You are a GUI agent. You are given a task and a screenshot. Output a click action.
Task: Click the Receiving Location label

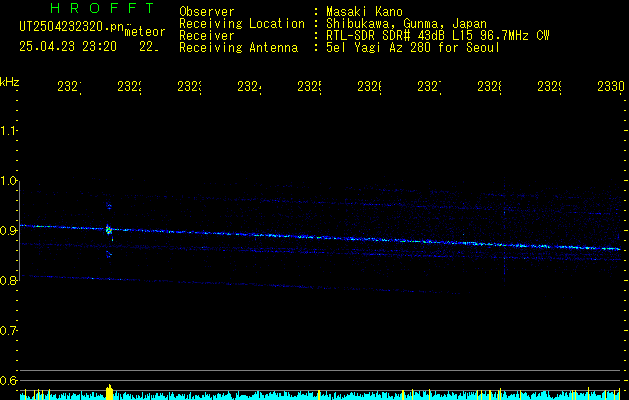pos(242,24)
